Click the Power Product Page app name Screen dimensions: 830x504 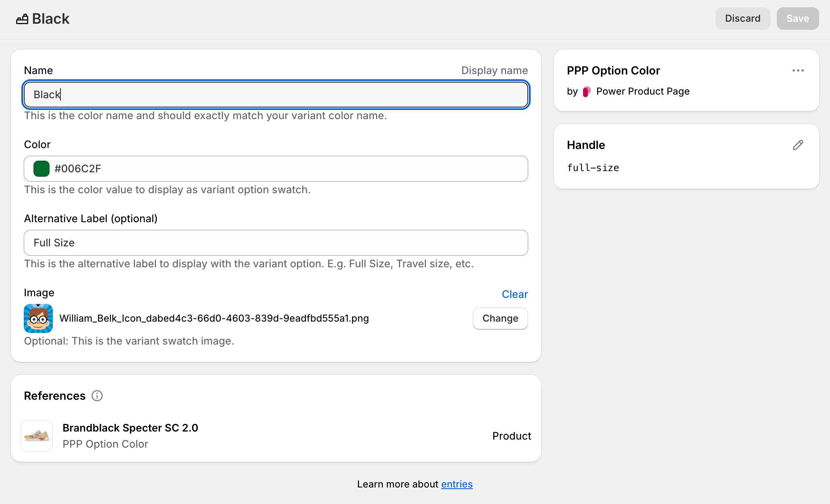(643, 91)
